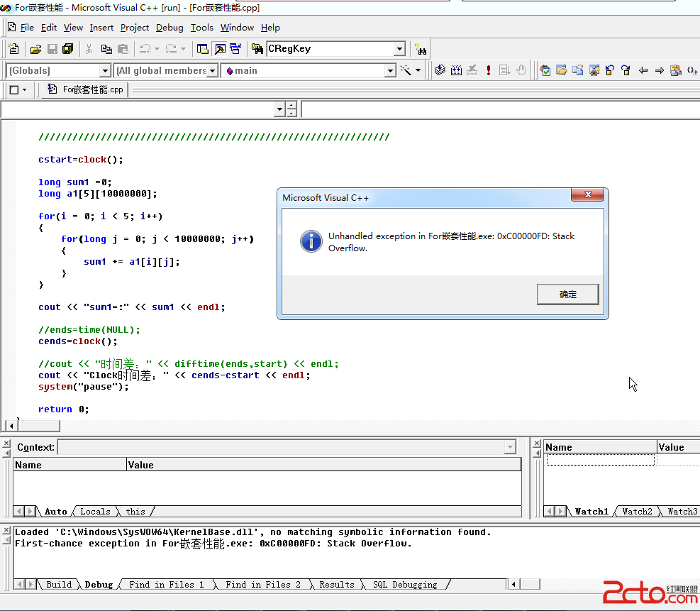Open the Debug menu
700x611 pixels.
[170, 28]
